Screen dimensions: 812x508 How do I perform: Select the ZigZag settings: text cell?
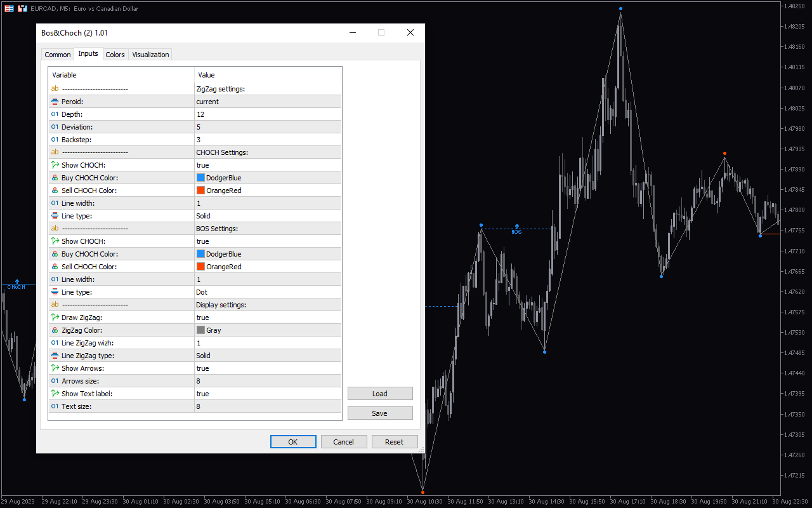(x=268, y=89)
